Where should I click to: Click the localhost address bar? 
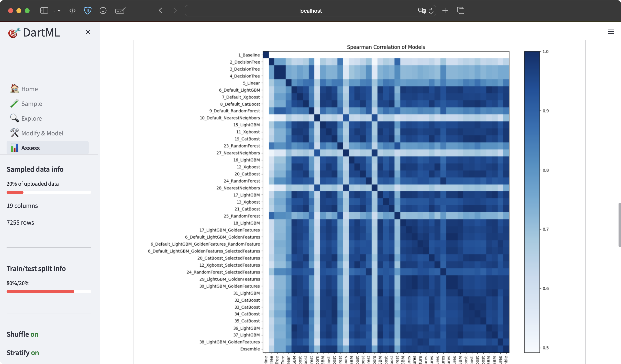pos(310,11)
